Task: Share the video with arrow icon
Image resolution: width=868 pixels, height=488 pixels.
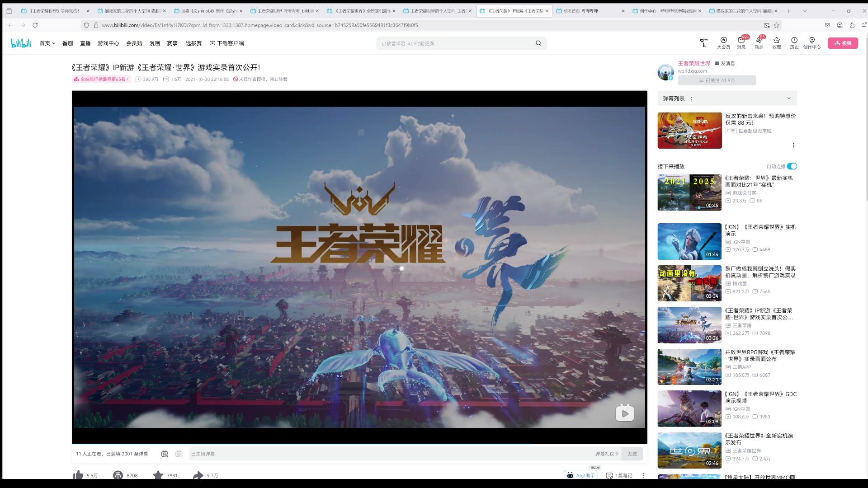Action: [x=198, y=475]
